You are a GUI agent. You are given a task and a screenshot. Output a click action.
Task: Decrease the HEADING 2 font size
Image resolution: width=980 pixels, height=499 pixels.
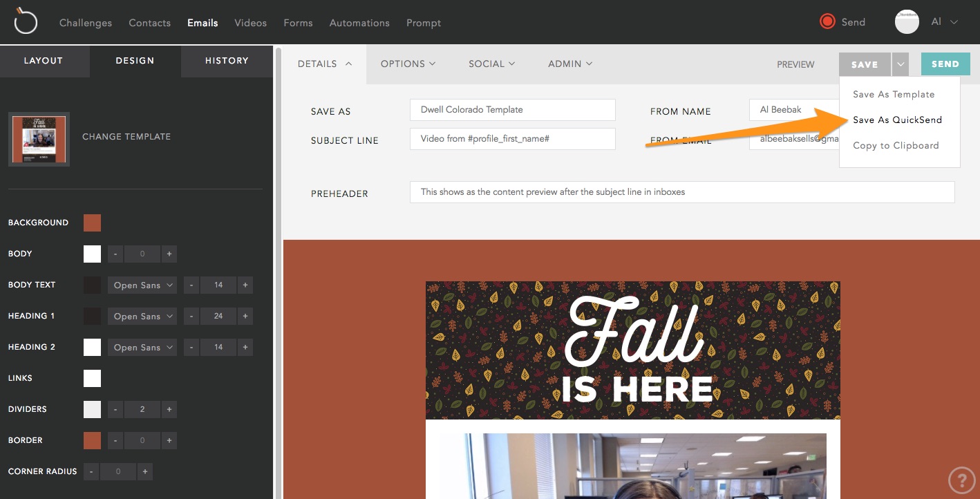click(x=191, y=347)
